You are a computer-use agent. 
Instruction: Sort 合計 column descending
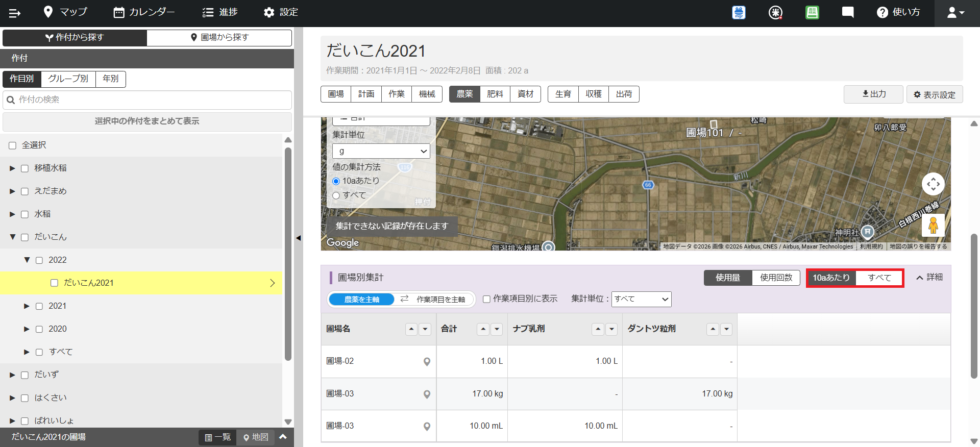pyautogui.click(x=497, y=329)
